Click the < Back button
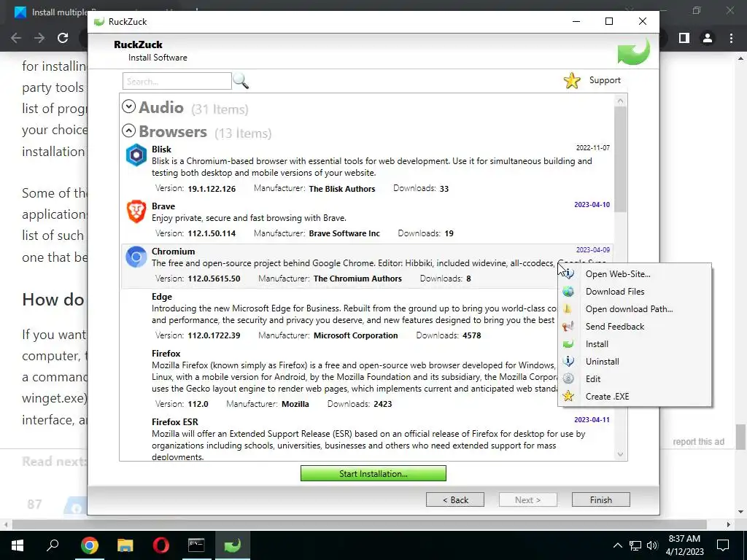The height and width of the screenshot is (560, 747). point(455,500)
